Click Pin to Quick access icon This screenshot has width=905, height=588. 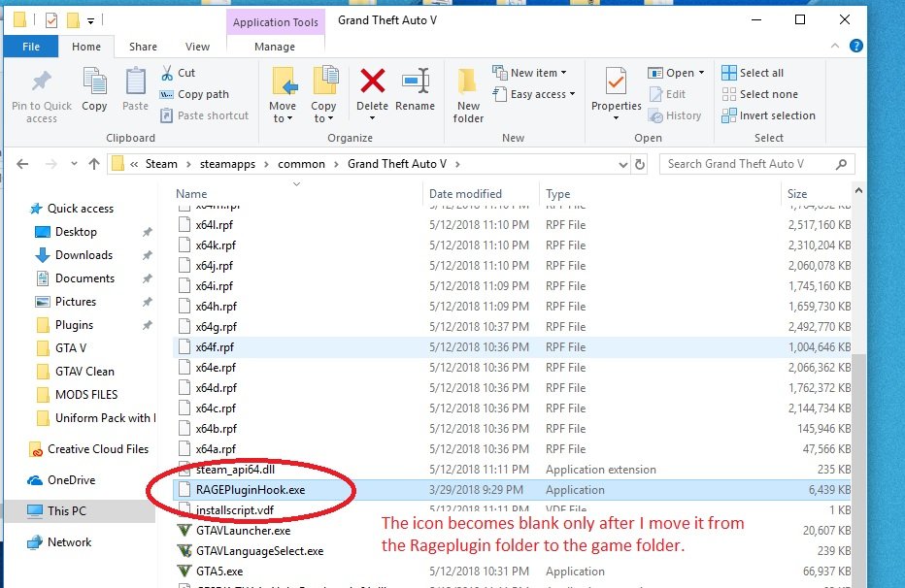point(41,81)
